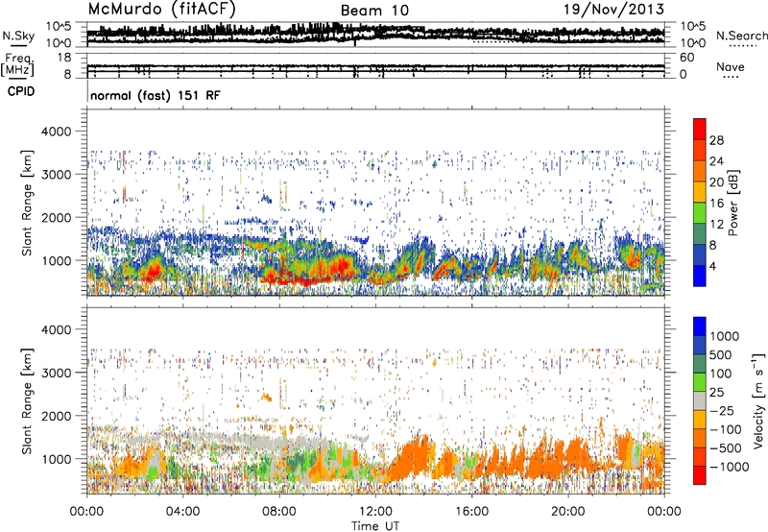Click the 60 tick of Nave axis
The height and width of the screenshot is (532, 768).
687,58
